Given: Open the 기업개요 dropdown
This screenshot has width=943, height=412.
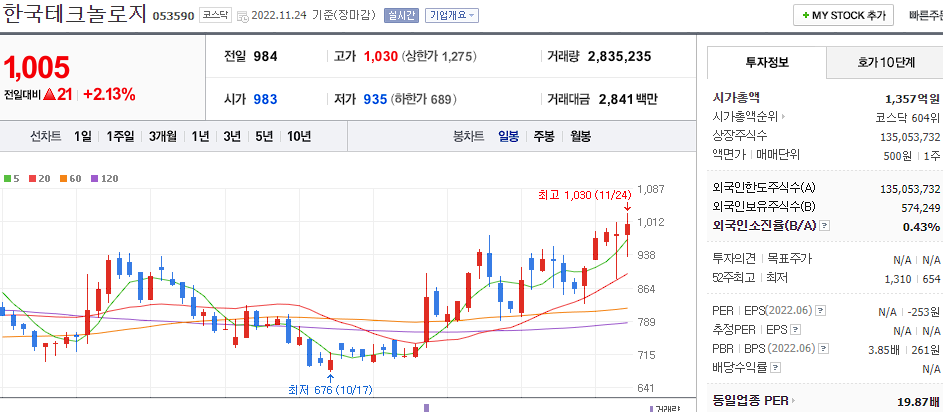Looking at the screenshot, I should (452, 16).
